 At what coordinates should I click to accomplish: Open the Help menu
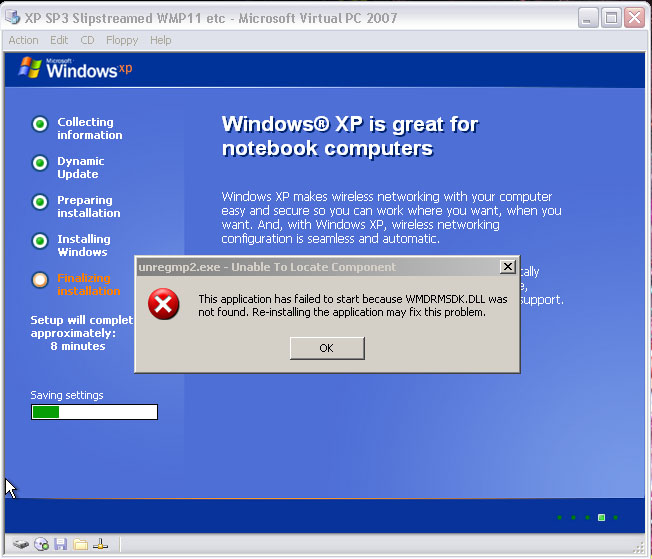pos(161,40)
